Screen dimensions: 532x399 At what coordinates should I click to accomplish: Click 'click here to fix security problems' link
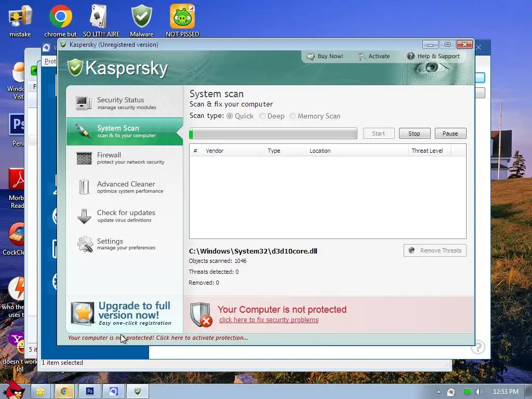(269, 320)
